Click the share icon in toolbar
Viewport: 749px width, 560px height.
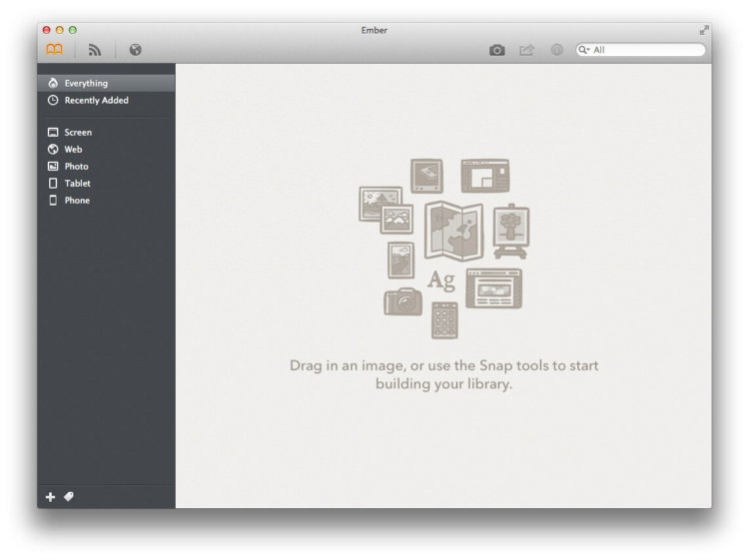[x=527, y=50]
